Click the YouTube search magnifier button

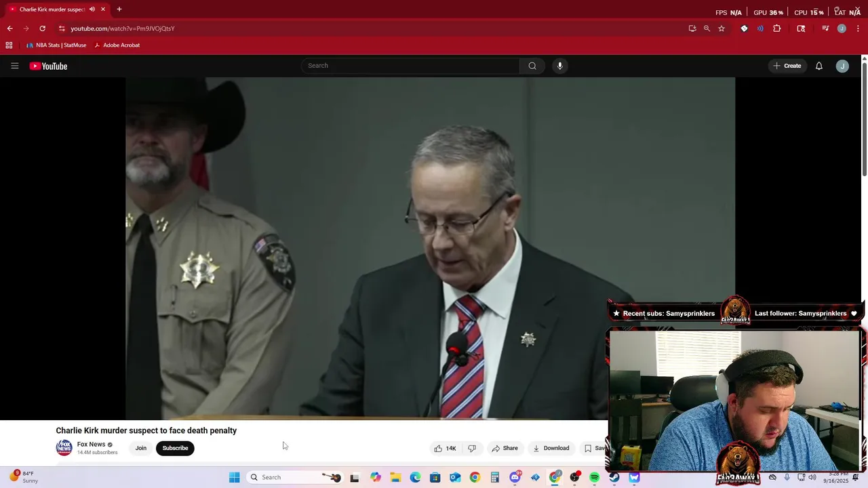pyautogui.click(x=532, y=66)
